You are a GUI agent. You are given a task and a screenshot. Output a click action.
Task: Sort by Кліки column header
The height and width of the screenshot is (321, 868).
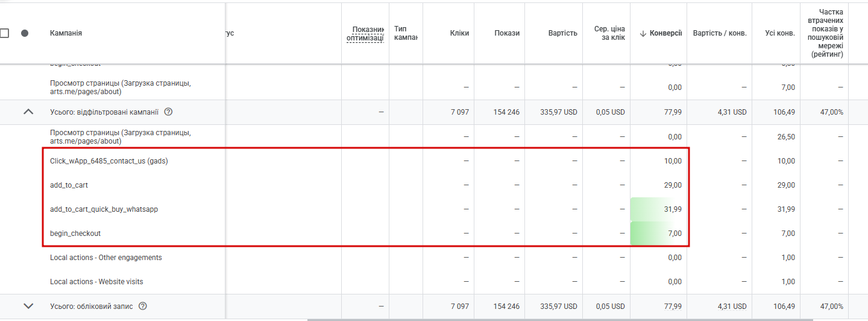pos(459,33)
